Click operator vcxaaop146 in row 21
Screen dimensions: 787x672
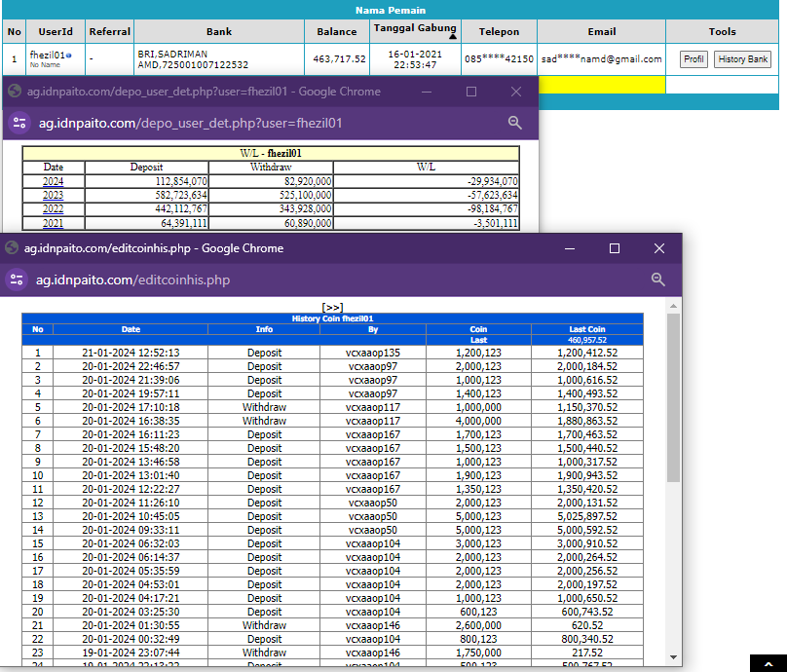coord(372,625)
